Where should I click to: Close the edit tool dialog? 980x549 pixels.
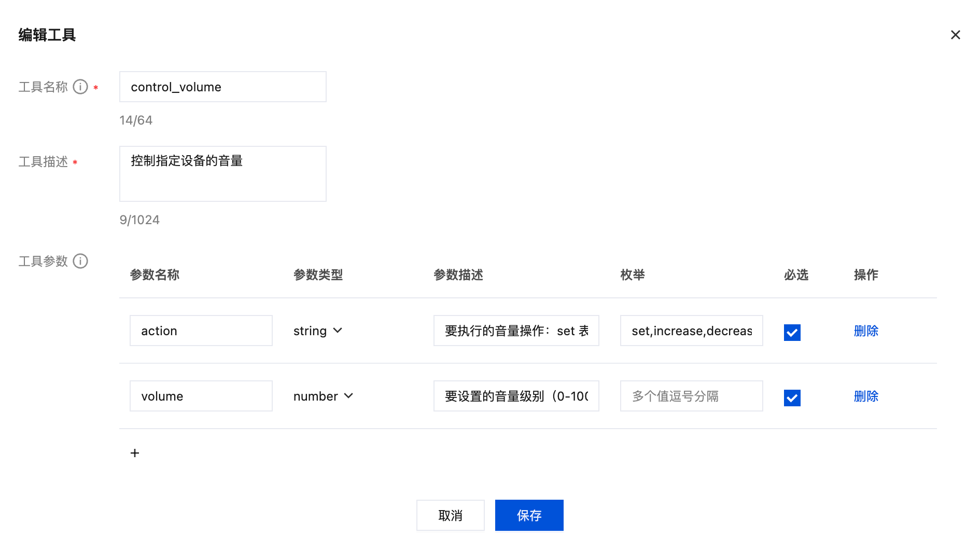coord(955,35)
